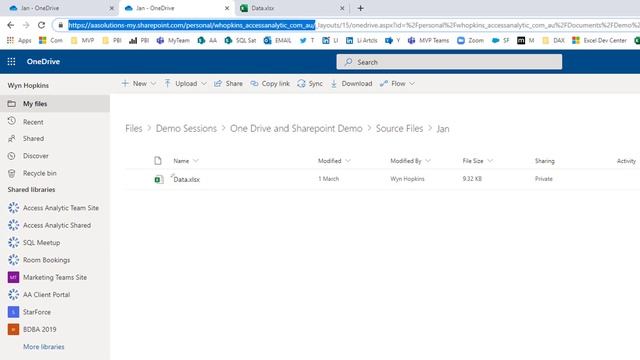Click the Private sharing status of Data.xlsx
The height and width of the screenshot is (360, 640).
click(543, 179)
